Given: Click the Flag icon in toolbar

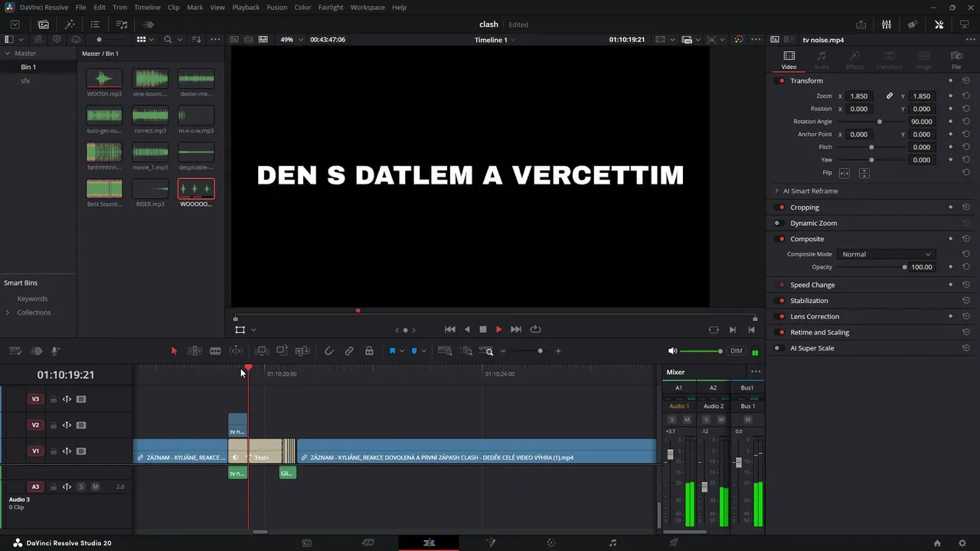Looking at the screenshot, I should [392, 350].
